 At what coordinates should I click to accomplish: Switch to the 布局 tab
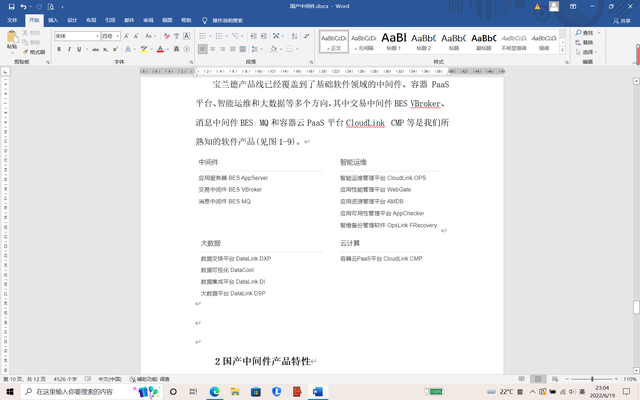click(x=91, y=20)
